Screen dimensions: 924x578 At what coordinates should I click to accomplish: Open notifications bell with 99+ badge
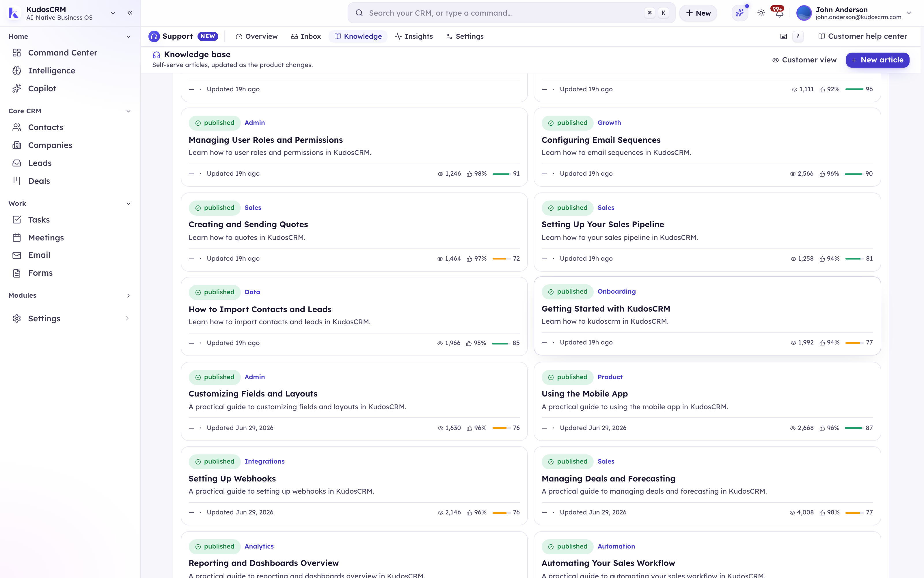click(779, 13)
